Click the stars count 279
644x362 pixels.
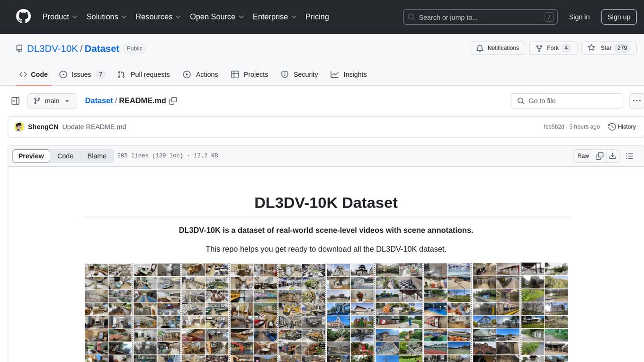click(x=622, y=48)
